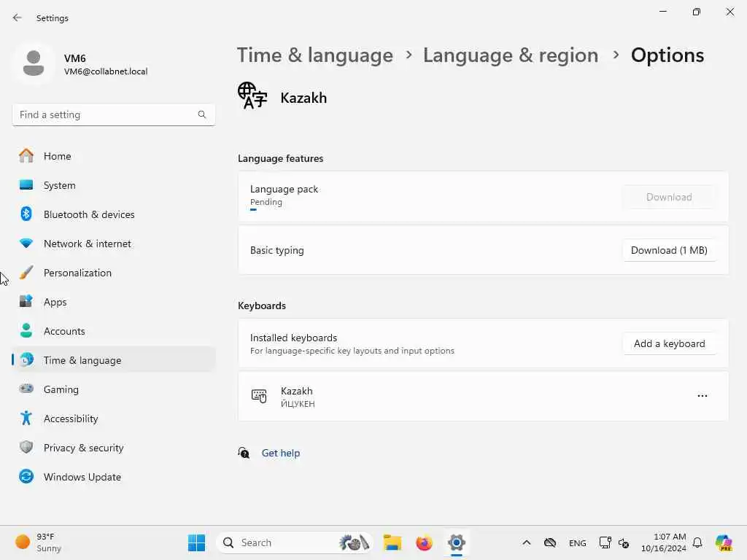
Task: Open the Accessibility settings page
Action: [71, 419]
